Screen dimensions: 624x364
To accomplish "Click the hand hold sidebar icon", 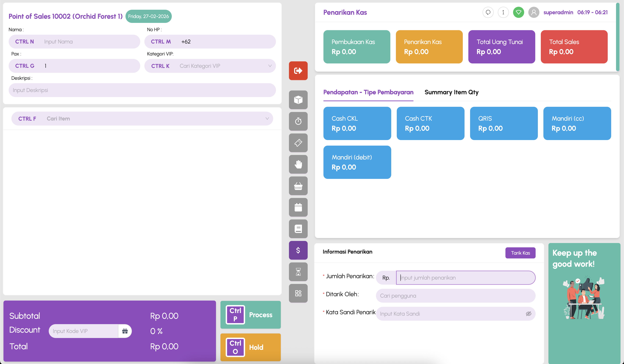I will (x=298, y=164).
